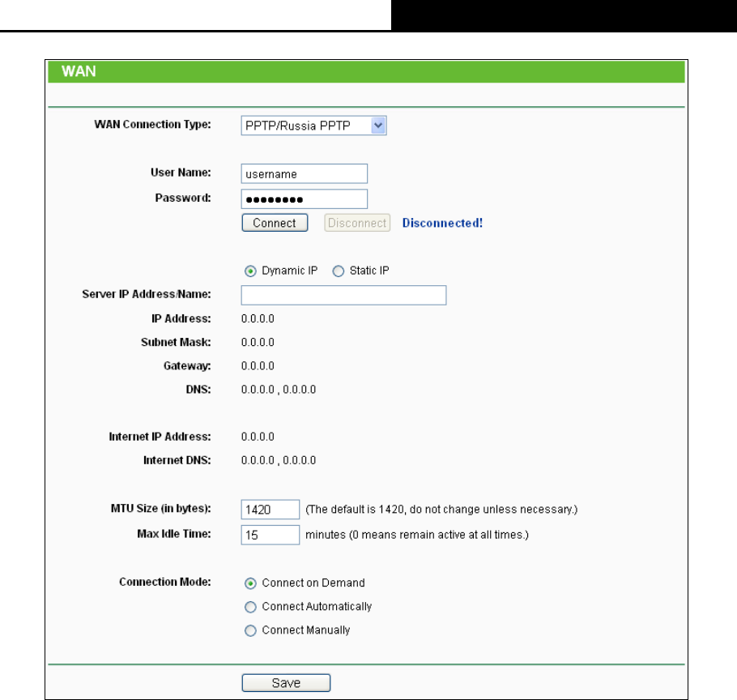The width and height of the screenshot is (737, 700).
Task: Click the Max Idle Time field
Action: [x=271, y=535]
